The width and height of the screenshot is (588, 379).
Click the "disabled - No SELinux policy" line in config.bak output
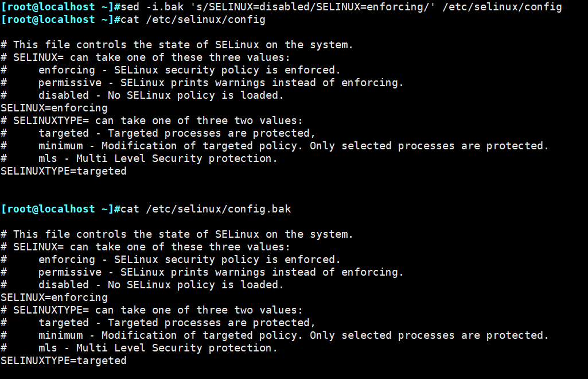161,285
